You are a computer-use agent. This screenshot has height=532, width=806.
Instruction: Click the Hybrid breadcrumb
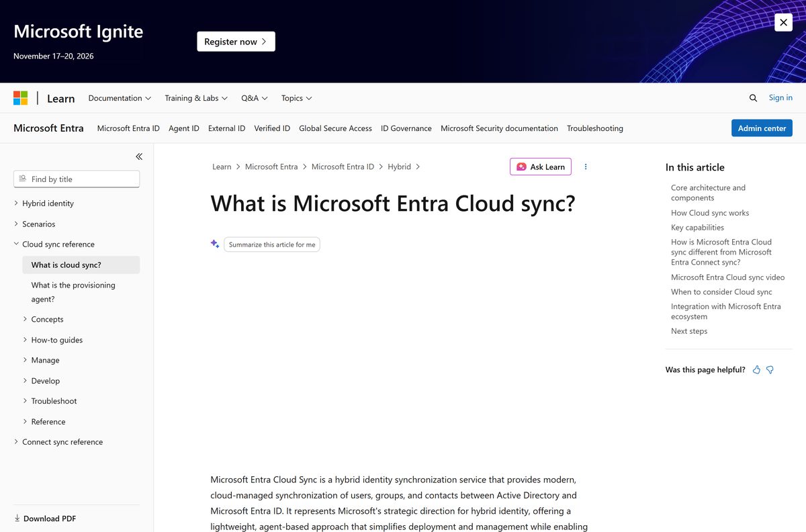click(399, 167)
